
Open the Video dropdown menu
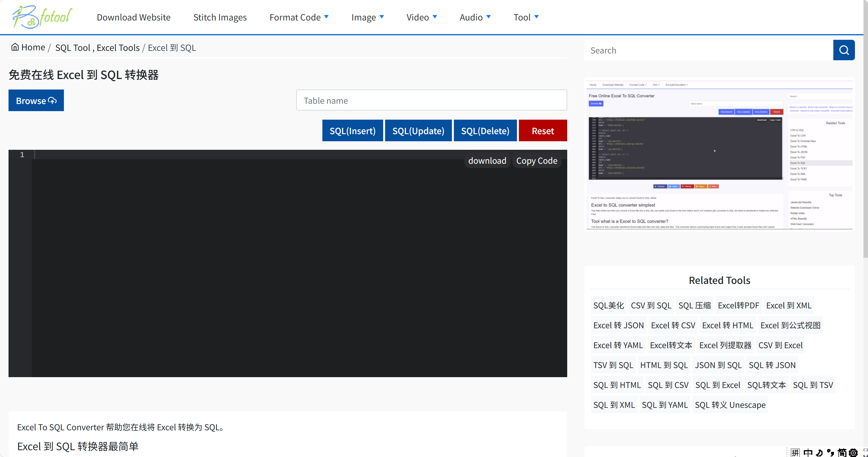pyautogui.click(x=421, y=17)
